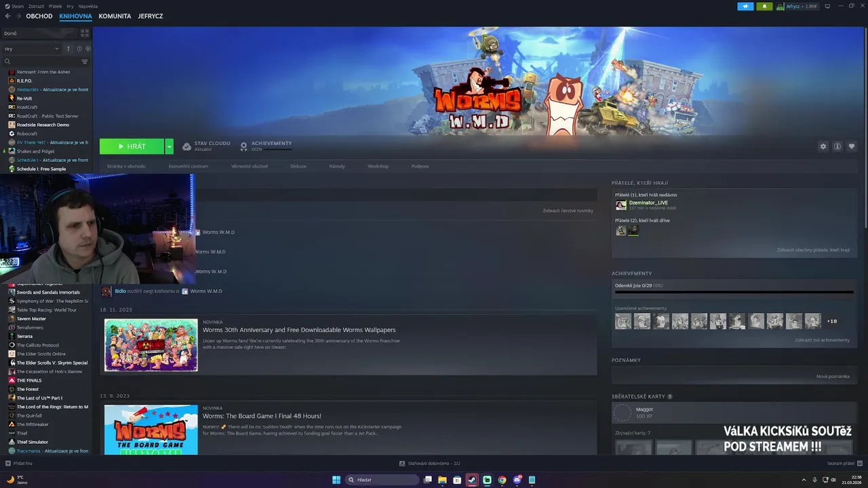Open trading cards help question mark
Screen dimensions: 868x488
pos(670,396)
